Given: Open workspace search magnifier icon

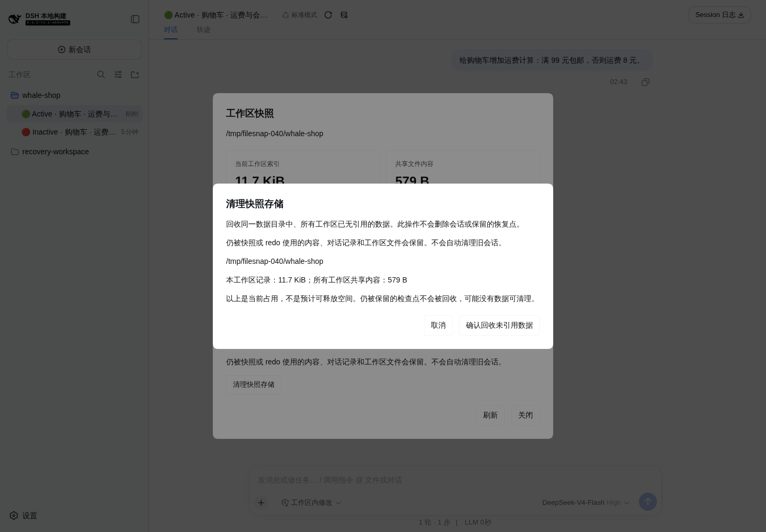Looking at the screenshot, I should pos(101,74).
